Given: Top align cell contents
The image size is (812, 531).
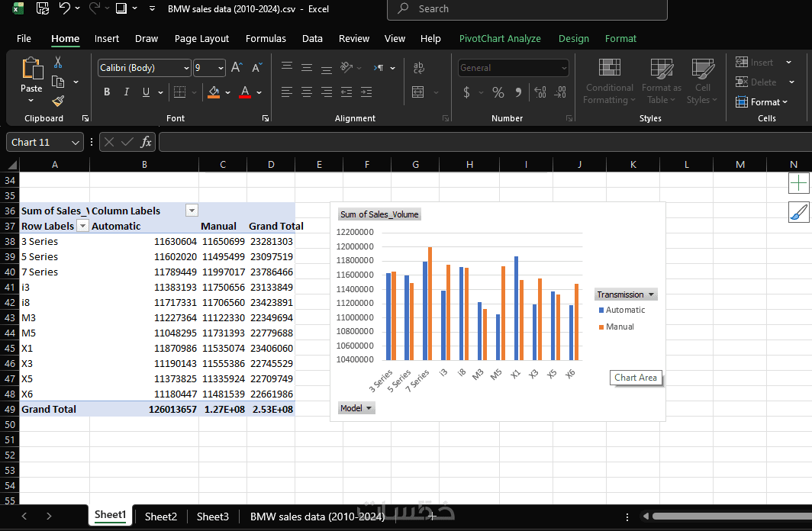Looking at the screenshot, I should click(287, 67).
